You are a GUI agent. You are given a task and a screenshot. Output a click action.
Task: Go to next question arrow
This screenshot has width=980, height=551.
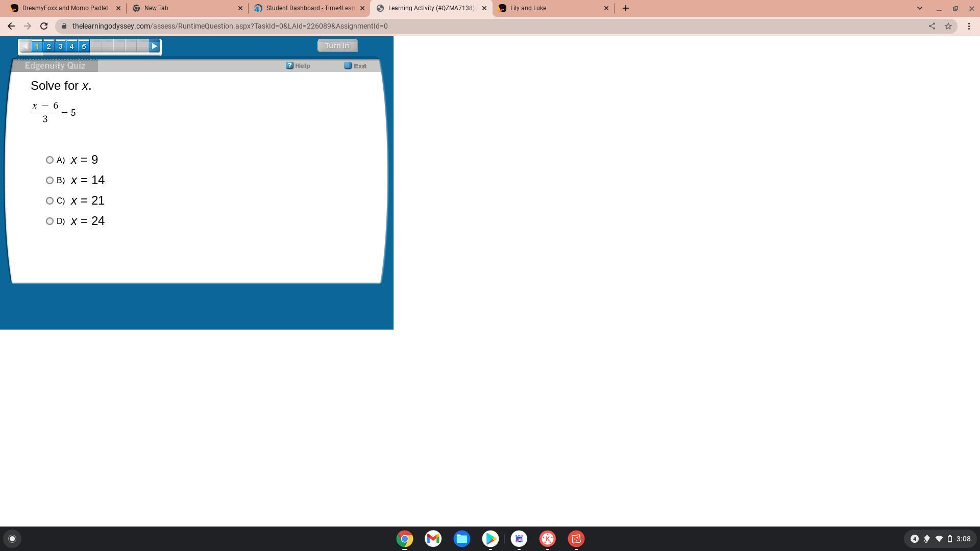(154, 46)
